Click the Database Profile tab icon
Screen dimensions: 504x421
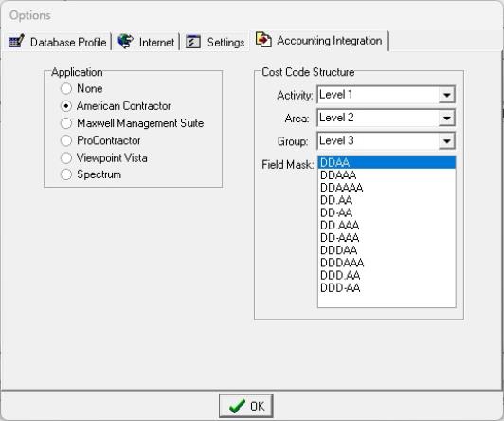(x=16, y=41)
